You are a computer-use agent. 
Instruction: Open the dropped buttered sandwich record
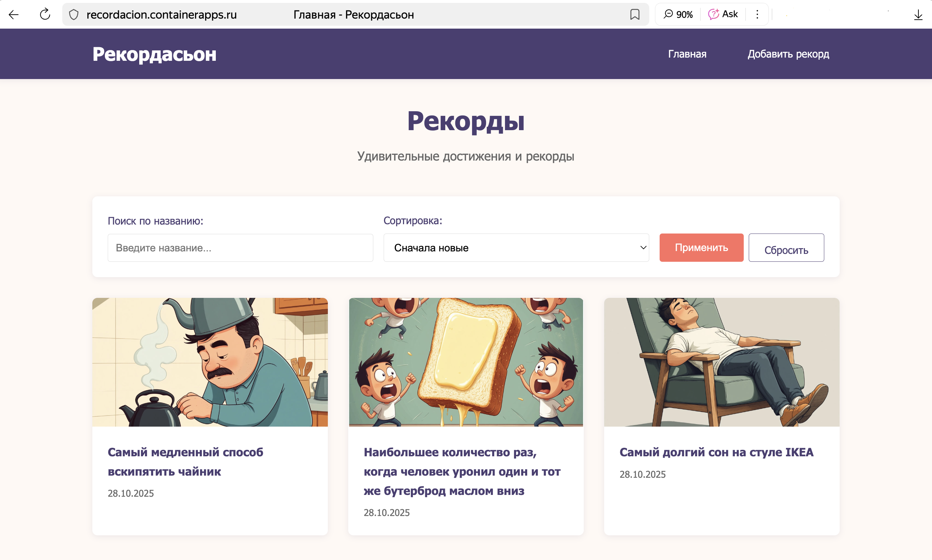(x=462, y=471)
